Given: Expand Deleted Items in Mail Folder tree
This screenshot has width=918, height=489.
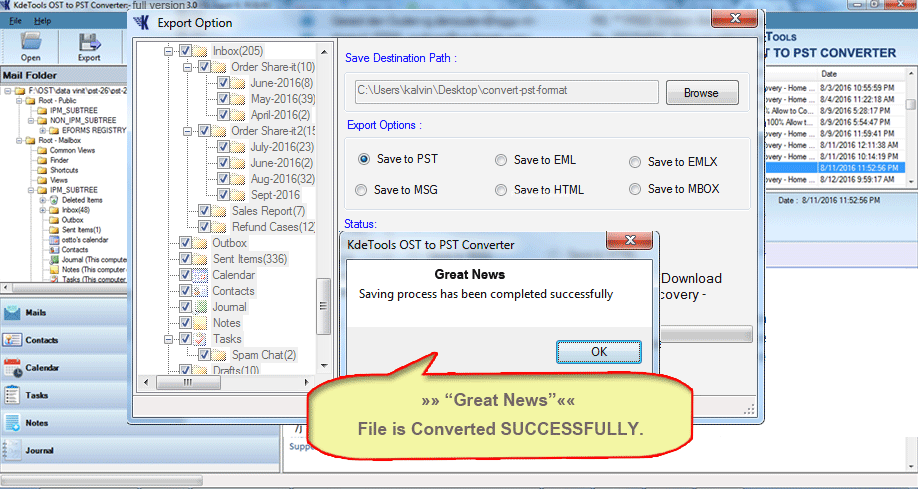Looking at the screenshot, I should pyautogui.click(x=43, y=200).
